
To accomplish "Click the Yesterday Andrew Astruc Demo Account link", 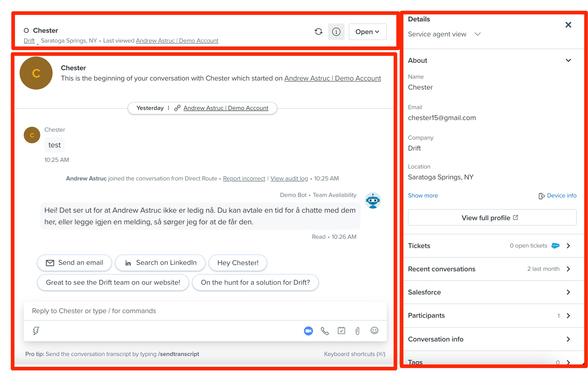I will [x=226, y=108].
